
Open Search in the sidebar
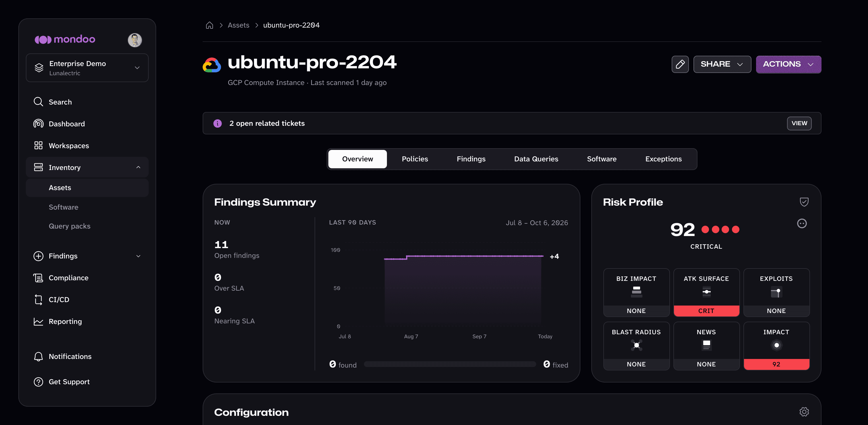tap(87, 102)
